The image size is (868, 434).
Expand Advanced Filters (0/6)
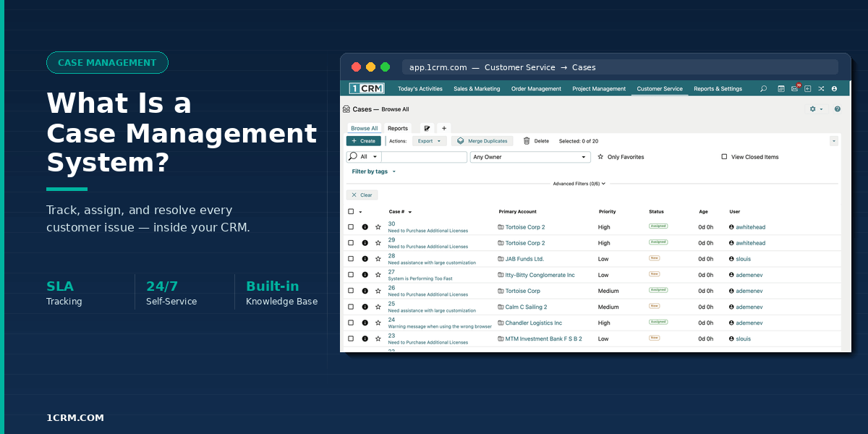click(579, 184)
